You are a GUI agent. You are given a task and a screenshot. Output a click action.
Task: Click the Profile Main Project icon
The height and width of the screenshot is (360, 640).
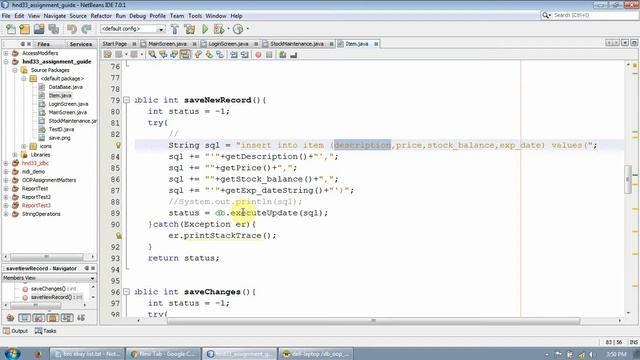pos(238,29)
